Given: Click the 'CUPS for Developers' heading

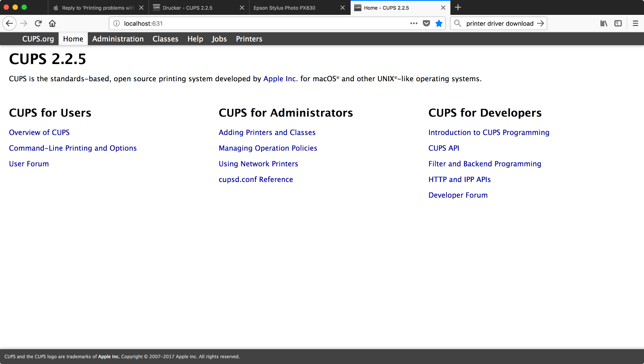Looking at the screenshot, I should tap(485, 113).
